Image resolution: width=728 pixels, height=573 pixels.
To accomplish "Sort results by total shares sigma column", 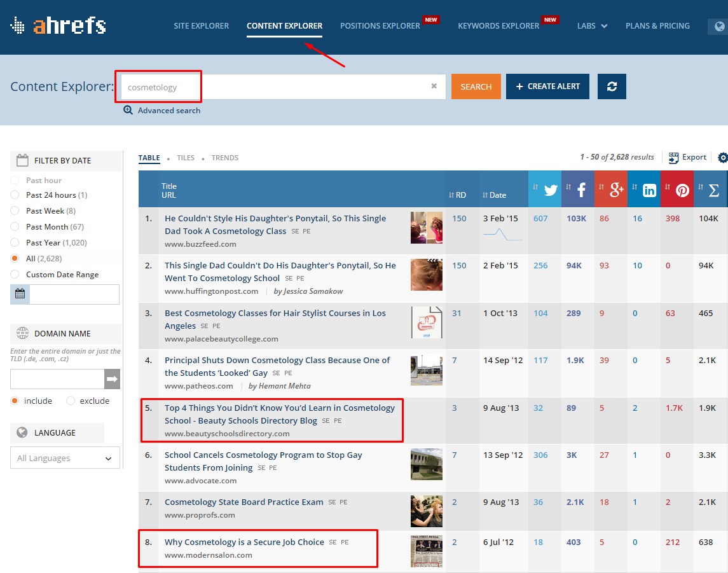I will (x=710, y=189).
